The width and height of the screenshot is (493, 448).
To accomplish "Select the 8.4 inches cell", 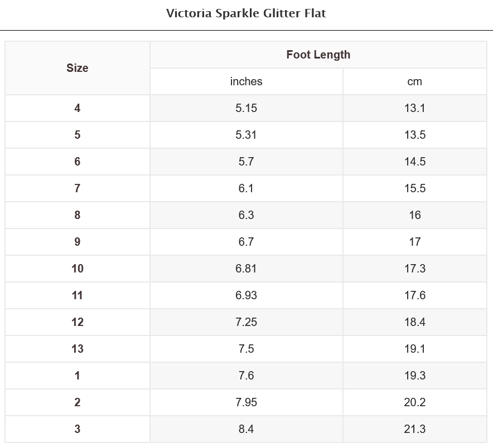I will click(246, 429).
